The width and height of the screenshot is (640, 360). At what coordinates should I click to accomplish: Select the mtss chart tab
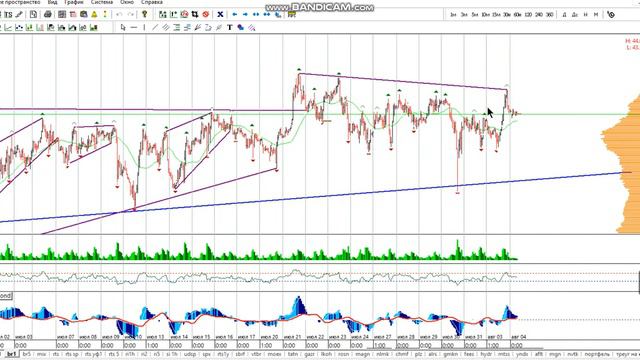tap(504, 354)
